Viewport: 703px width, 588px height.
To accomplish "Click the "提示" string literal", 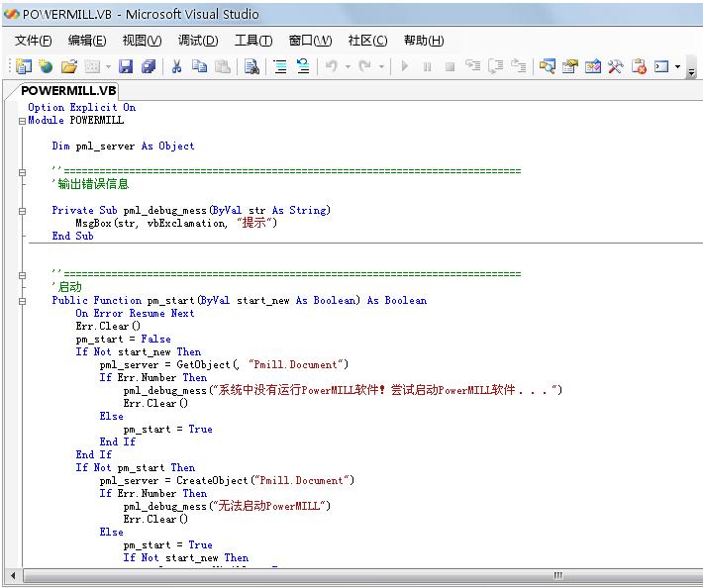I will 256,223.
